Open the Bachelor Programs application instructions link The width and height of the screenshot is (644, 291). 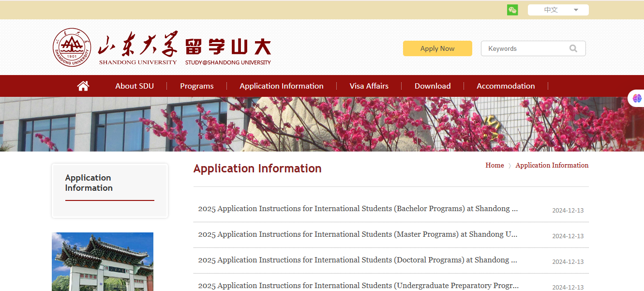358,209
